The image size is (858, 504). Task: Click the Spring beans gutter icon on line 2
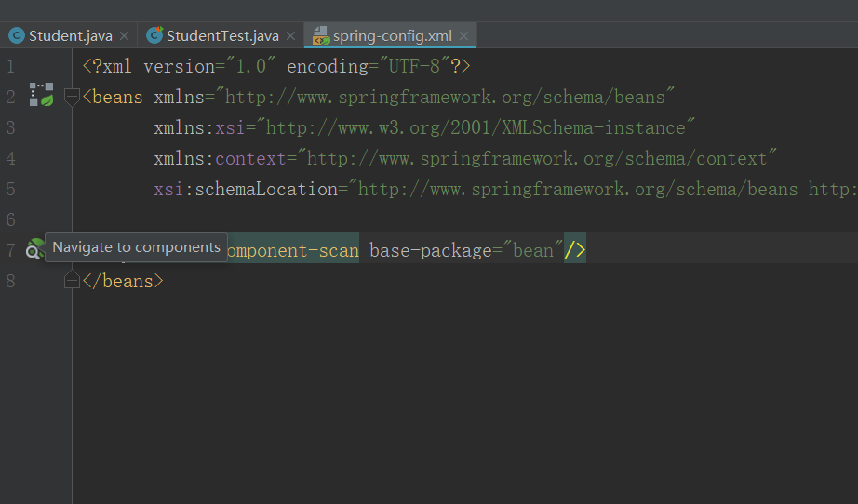click(x=41, y=95)
